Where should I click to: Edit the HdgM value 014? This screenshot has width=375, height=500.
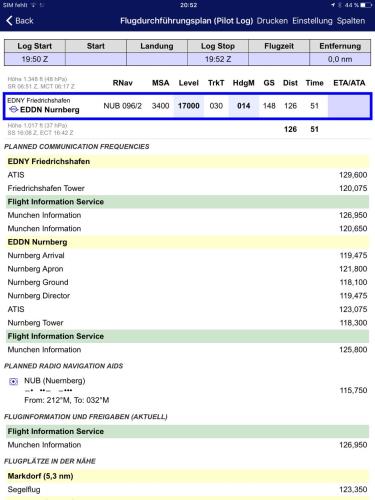coord(244,106)
